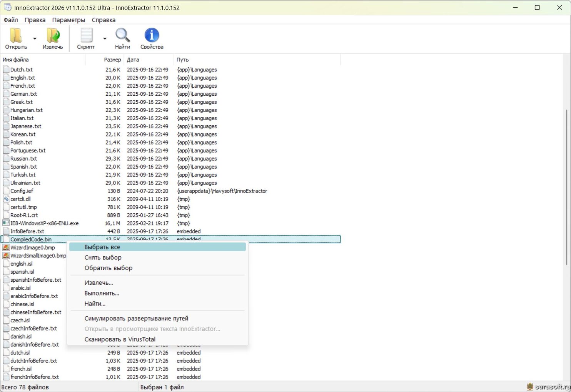
Task: Expand the Открыть button dropdown arrow
Action: tap(35, 38)
